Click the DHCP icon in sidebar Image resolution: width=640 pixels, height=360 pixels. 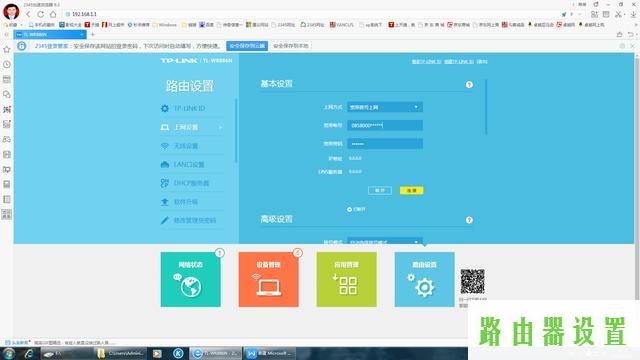(164, 183)
